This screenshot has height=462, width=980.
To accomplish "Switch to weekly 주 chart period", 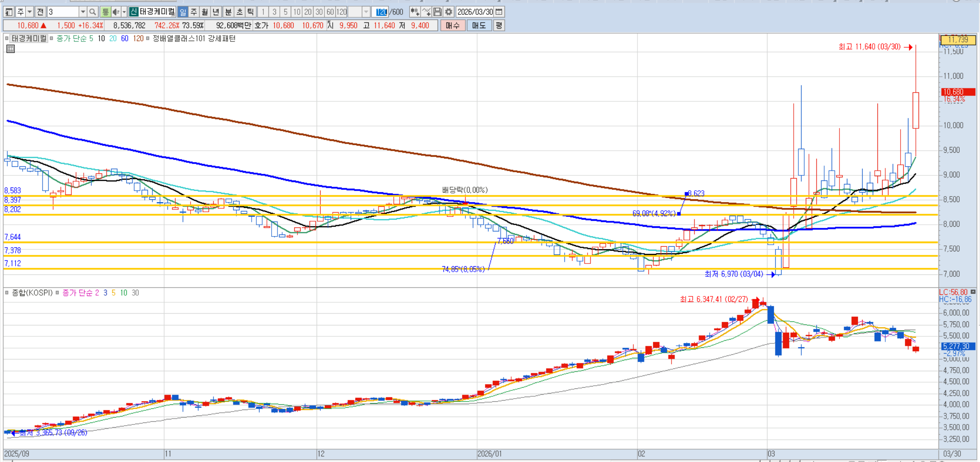I will coord(194,12).
